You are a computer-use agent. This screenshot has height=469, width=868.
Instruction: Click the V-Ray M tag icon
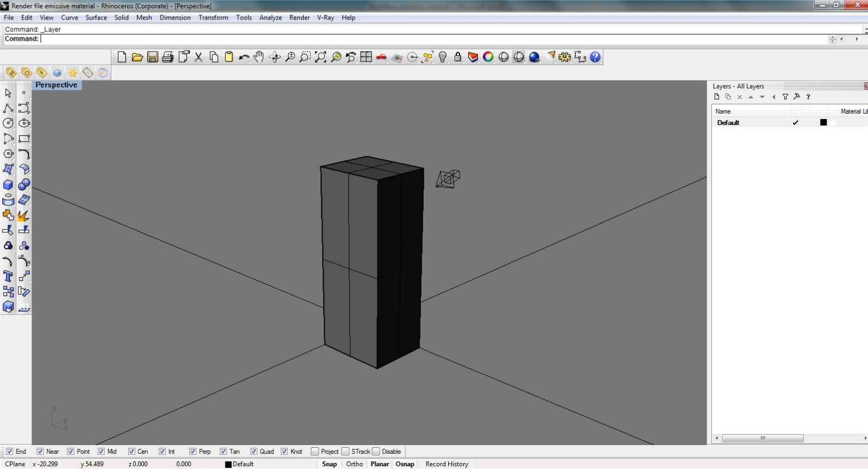(x=11, y=73)
